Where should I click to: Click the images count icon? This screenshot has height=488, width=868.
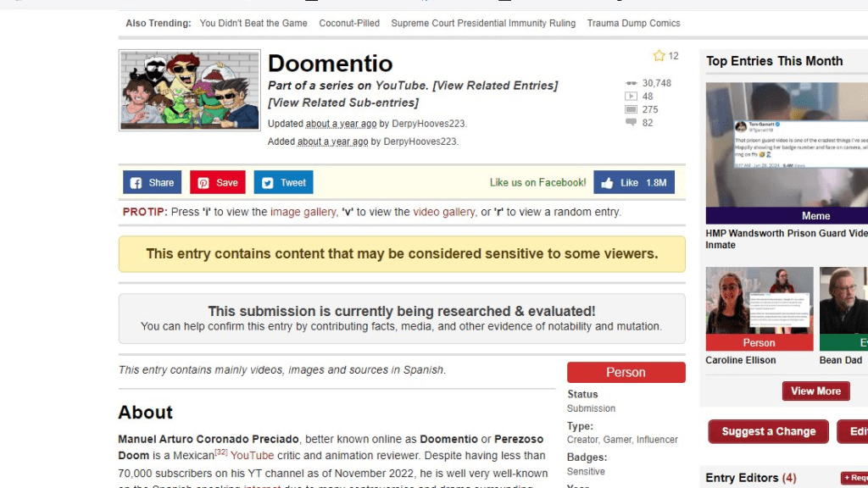(631, 109)
